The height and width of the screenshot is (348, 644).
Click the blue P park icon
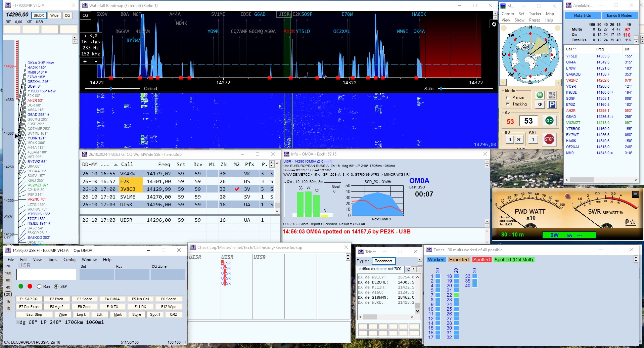[x=552, y=104]
